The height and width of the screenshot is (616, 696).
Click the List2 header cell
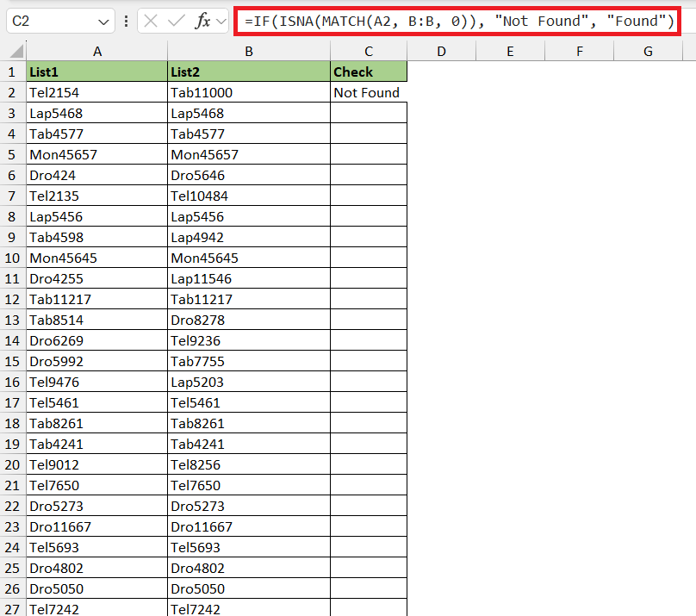[x=248, y=72]
